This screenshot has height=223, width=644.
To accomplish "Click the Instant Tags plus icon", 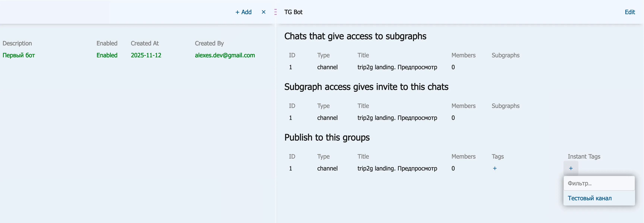I will click(571, 168).
